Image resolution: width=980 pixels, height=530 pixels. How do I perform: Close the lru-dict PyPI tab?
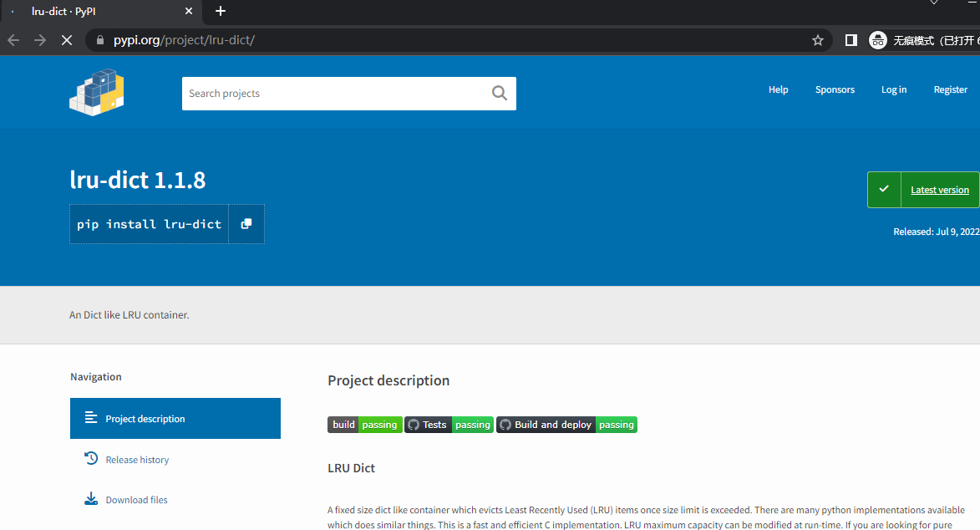(x=189, y=11)
